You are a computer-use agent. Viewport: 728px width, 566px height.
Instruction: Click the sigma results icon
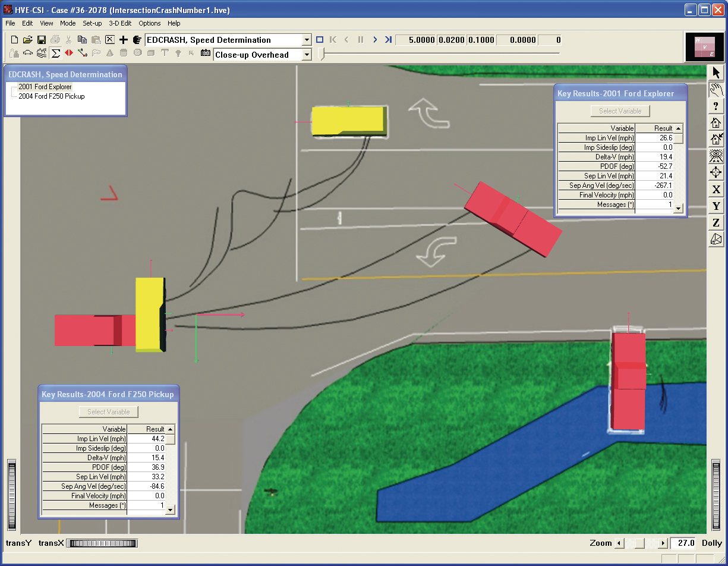(55, 54)
